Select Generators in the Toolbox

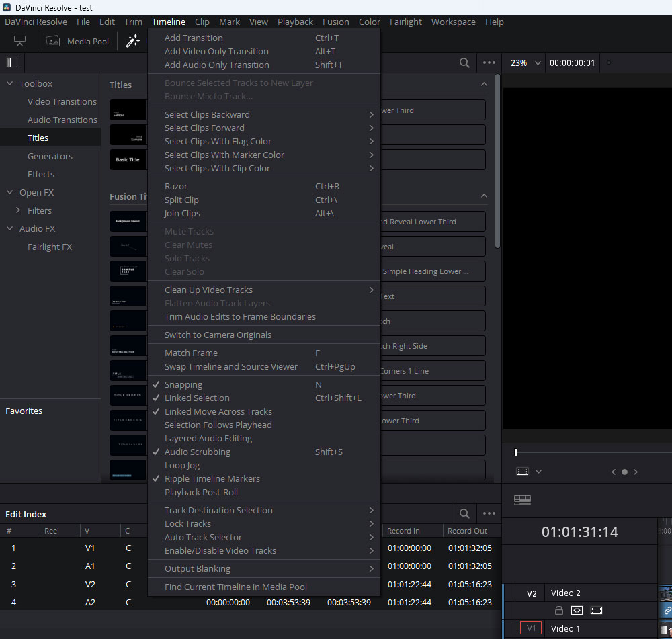click(x=50, y=156)
